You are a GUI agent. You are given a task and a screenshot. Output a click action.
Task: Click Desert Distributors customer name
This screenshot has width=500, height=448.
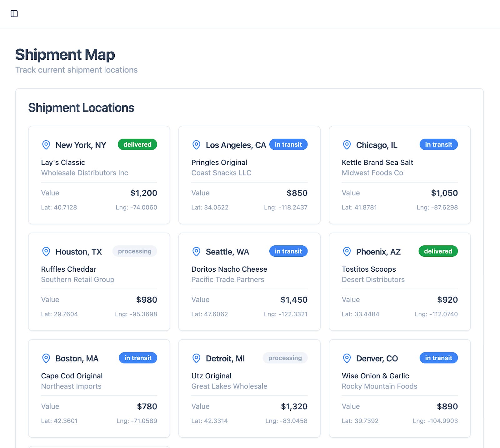(373, 279)
